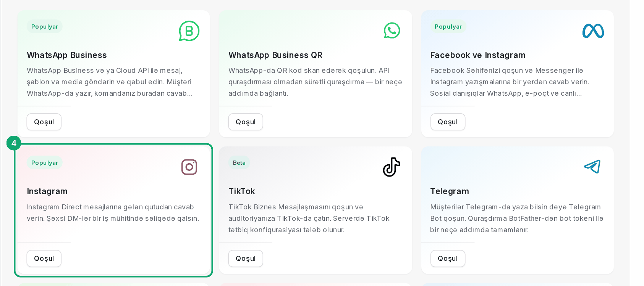Open the WhatsApp Business QR card title
Image resolution: width=644 pixels, height=286 pixels.
tap(275, 55)
